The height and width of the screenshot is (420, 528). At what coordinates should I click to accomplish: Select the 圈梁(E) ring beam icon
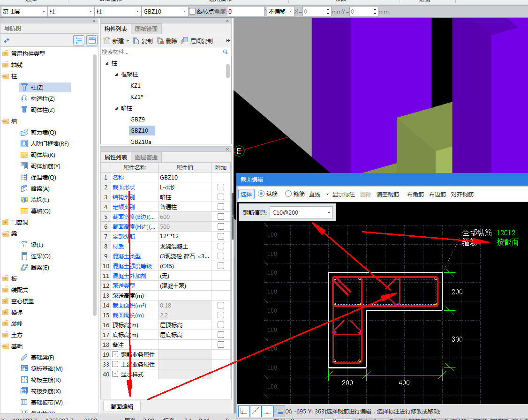pyautogui.click(x=24, y=267)
